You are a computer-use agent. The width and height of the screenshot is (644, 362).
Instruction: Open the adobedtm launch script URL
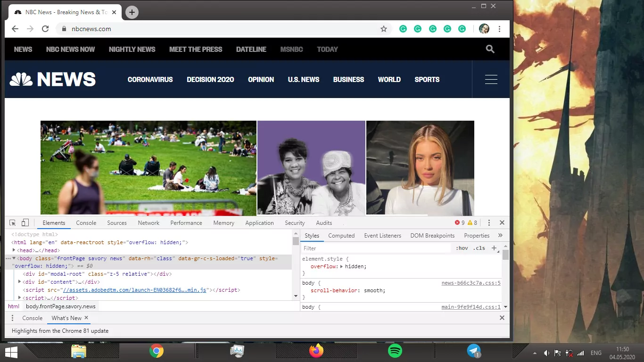(x=134, y=290)
